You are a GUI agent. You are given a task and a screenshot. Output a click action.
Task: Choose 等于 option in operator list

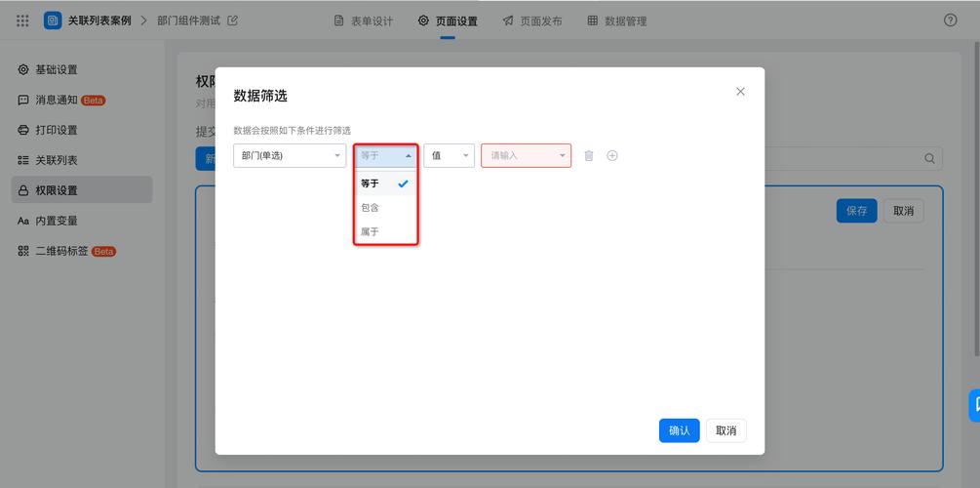(x=385, y=183)
